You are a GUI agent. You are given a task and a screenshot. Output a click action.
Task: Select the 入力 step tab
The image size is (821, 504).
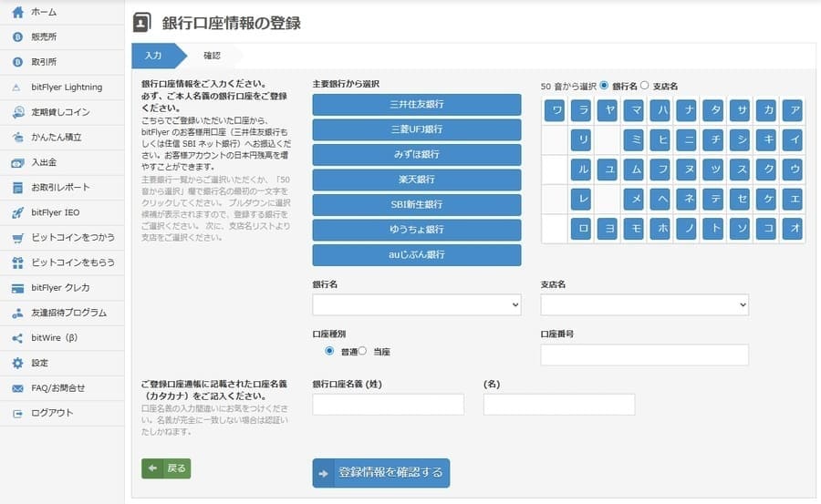(x=159, y=56)
